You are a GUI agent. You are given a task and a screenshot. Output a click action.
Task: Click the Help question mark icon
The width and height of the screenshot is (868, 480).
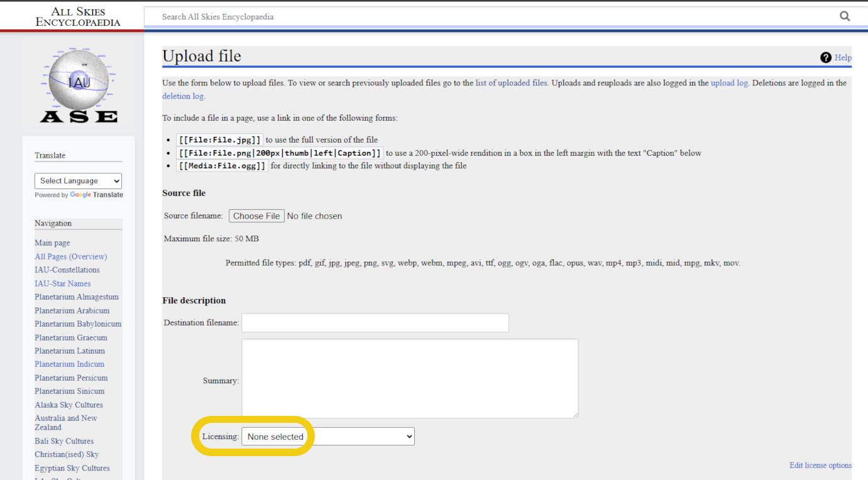(826, 58)
